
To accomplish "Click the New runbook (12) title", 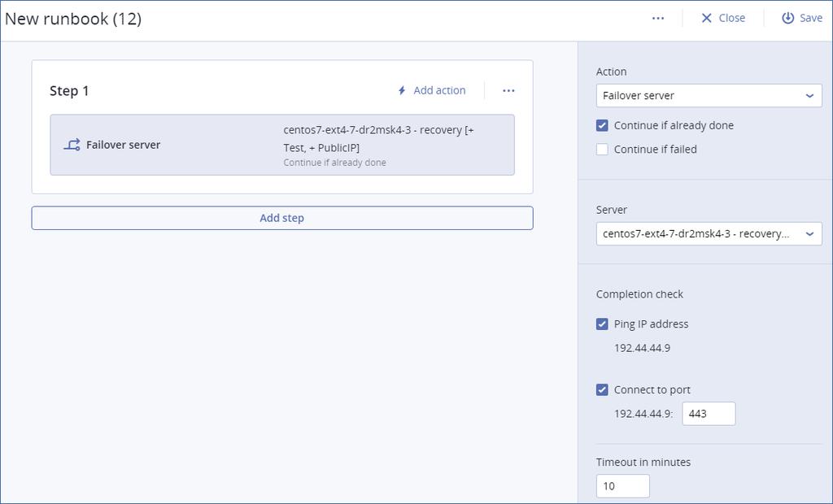I will (x=73, y=19).
